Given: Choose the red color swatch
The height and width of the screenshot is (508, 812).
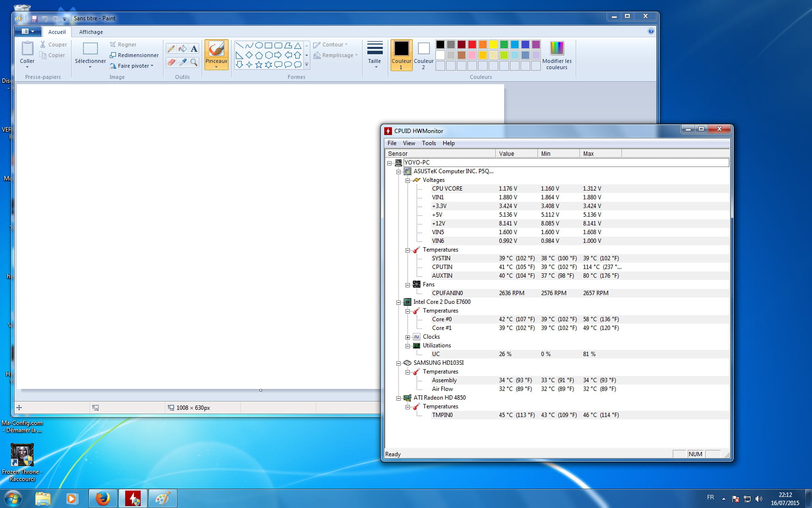Looking at the screenshot, I should click(x=472, y=45).
